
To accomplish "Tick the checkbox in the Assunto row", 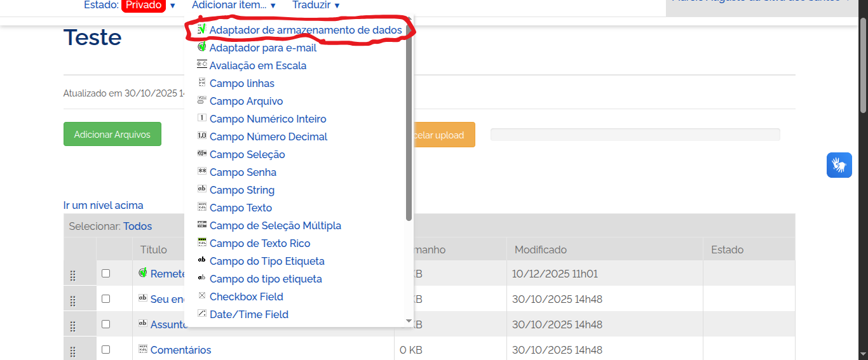I will click(x=106, y=324).
